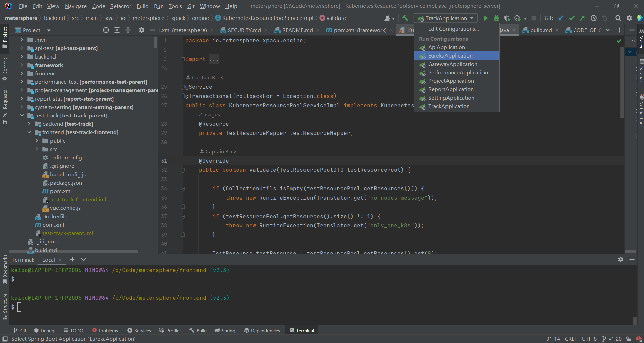The width and height of the screenshot is (644, 343).
Task: Run the selected configuration with green play icon
Action: point(485,18)
